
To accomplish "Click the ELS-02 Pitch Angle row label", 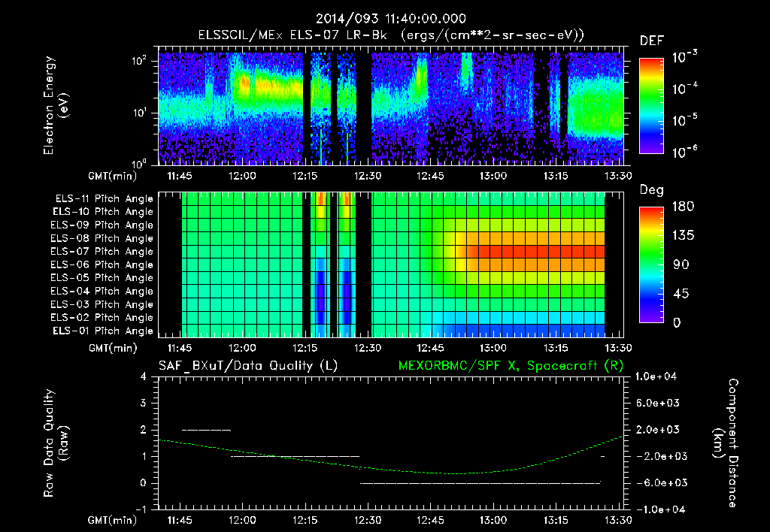I will (102, 318).
